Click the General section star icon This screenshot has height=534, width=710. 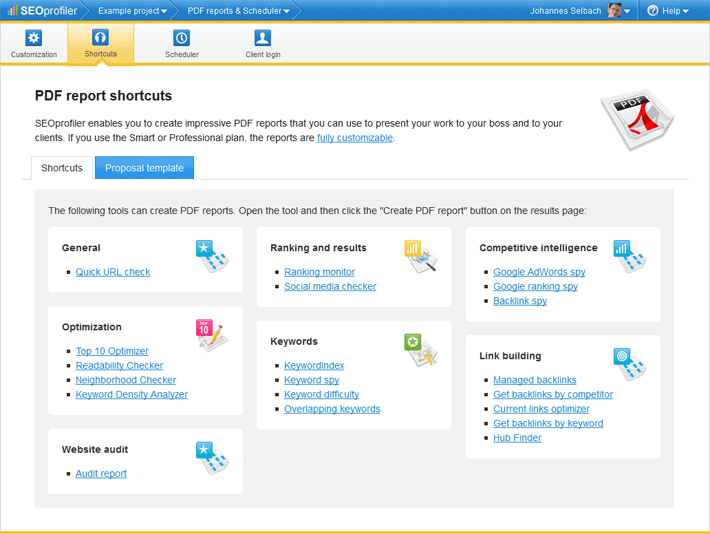212,256
